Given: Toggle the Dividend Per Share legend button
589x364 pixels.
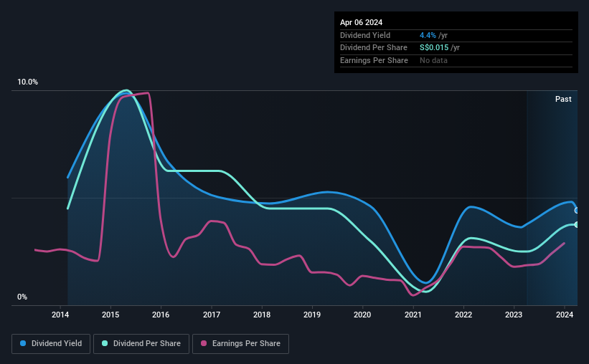Looking at the screenshot, I should (141, 344).
